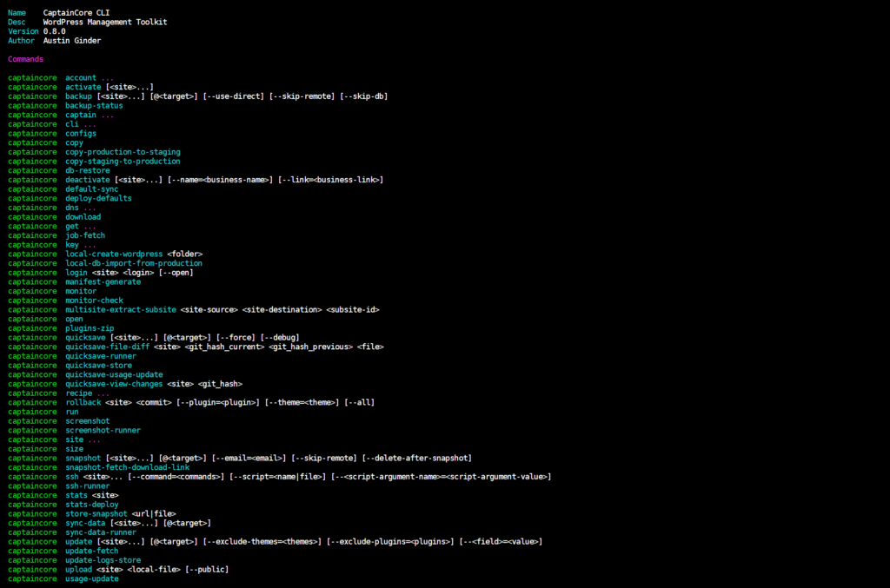Click the '--theme=<theme>' rollback option

[302, 403]
